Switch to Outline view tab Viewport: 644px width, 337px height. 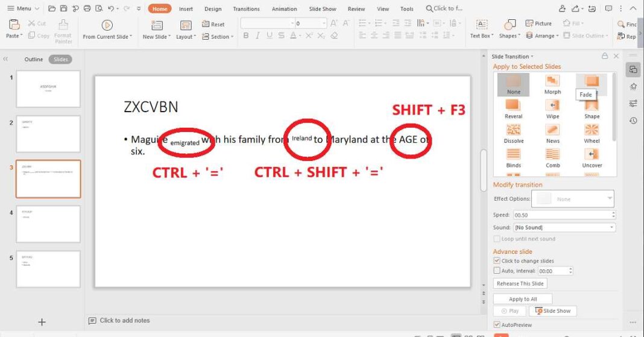[x=33, y=59]
